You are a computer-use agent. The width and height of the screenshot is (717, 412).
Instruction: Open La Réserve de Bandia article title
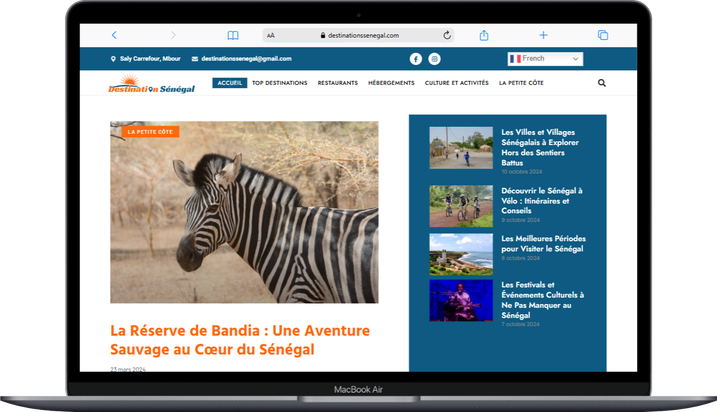click(240, 340)
